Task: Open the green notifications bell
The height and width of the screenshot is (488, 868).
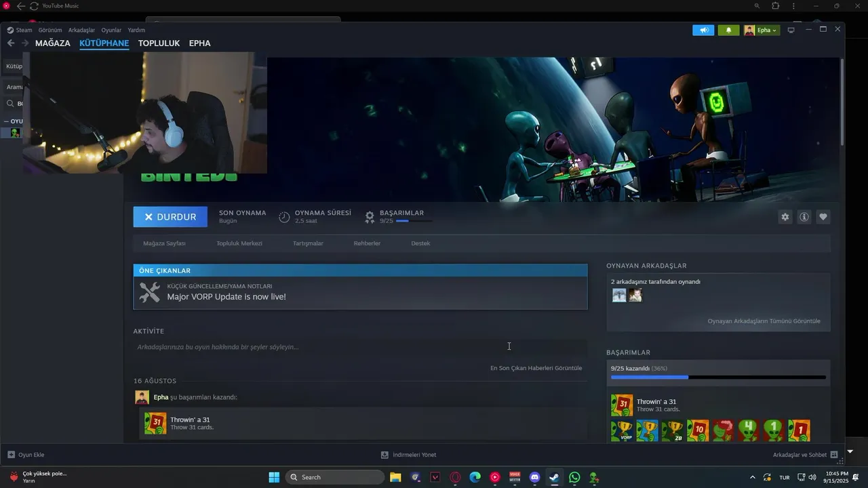Action: click(x=728, y=30)
